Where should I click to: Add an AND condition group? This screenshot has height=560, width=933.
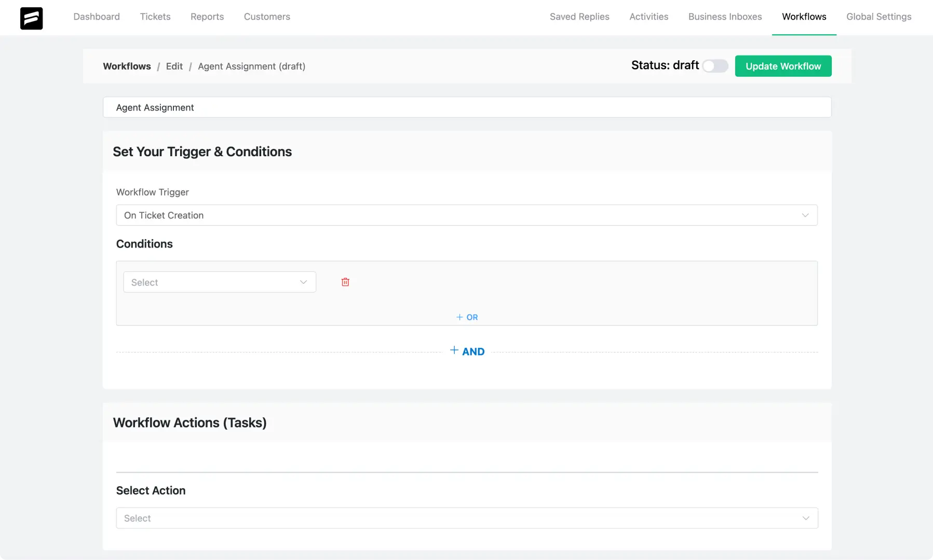coord(467,351)
